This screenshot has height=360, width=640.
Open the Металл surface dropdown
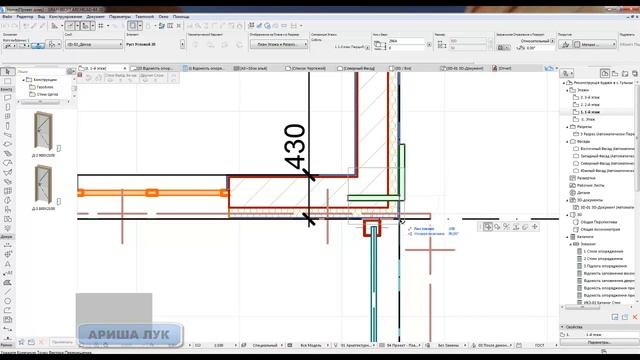tap(595, 44)
